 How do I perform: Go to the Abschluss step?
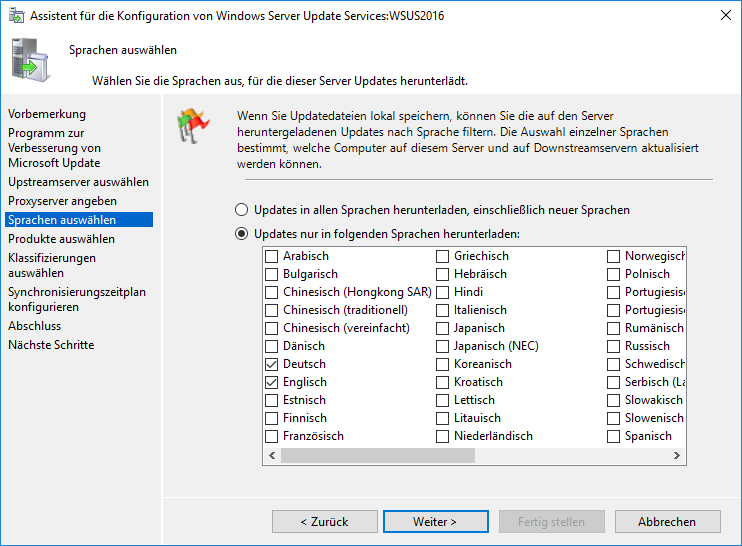click(x=35, y=326)
